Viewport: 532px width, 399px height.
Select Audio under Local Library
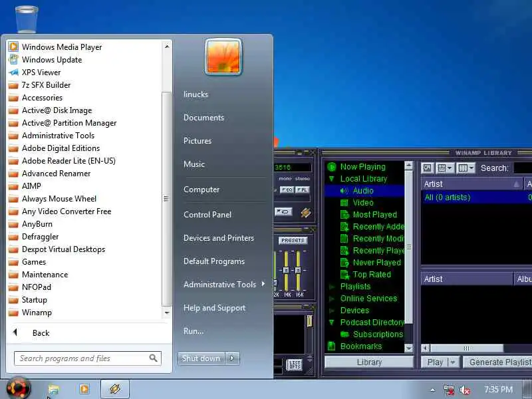point(362,191)
